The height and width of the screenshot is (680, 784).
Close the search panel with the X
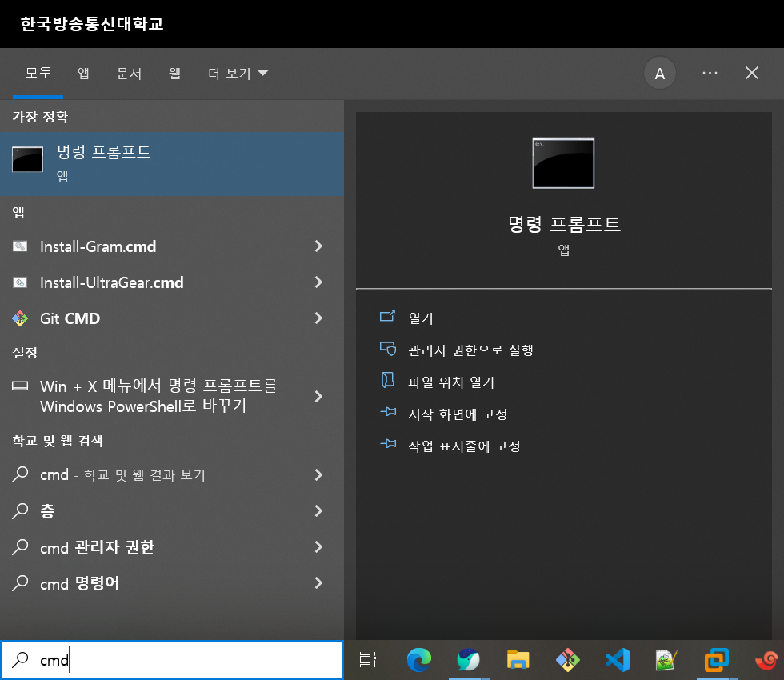click(751, 73)
